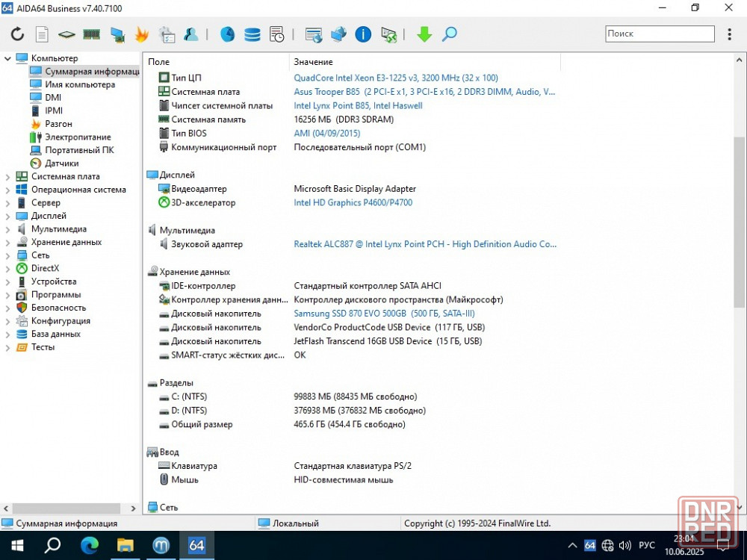Expand the Сервер tree node
The height and width of the screenshot is (560, 747).
click(x=7, y=203)
